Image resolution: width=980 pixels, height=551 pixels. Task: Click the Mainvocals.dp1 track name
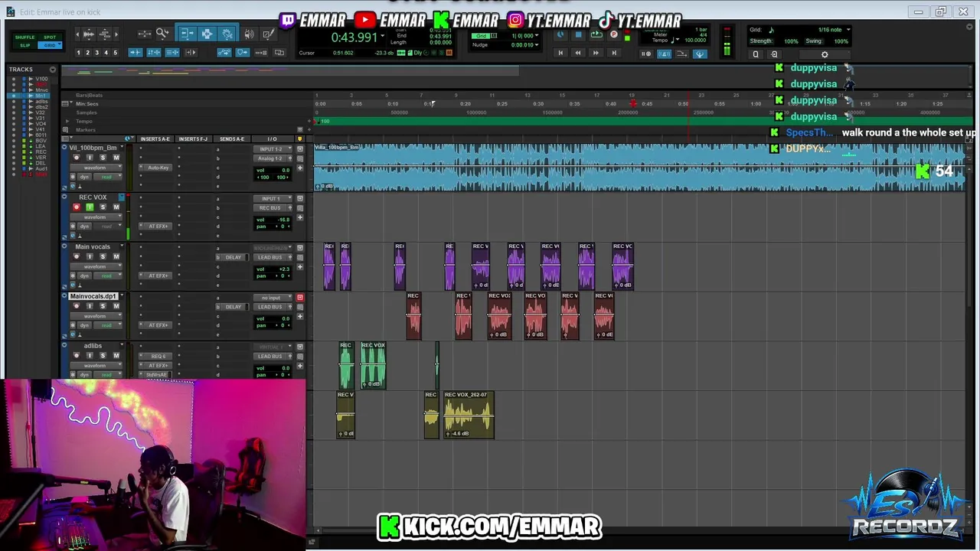[93, 296]
